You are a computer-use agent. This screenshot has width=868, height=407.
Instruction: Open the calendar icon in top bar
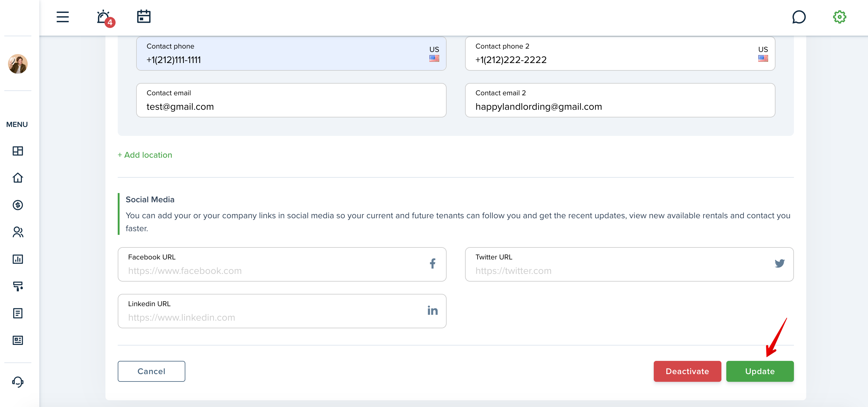pyautogui.click(x=144, y=17)
